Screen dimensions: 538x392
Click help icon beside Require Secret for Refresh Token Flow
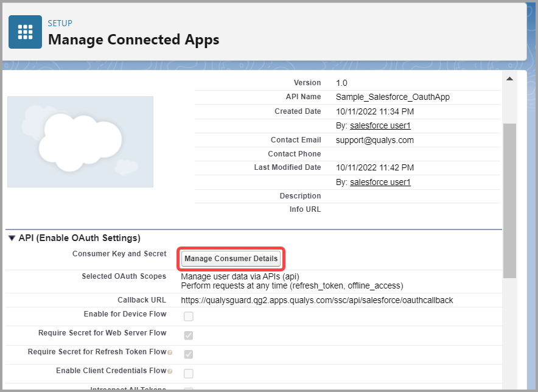tap(170, 352)
